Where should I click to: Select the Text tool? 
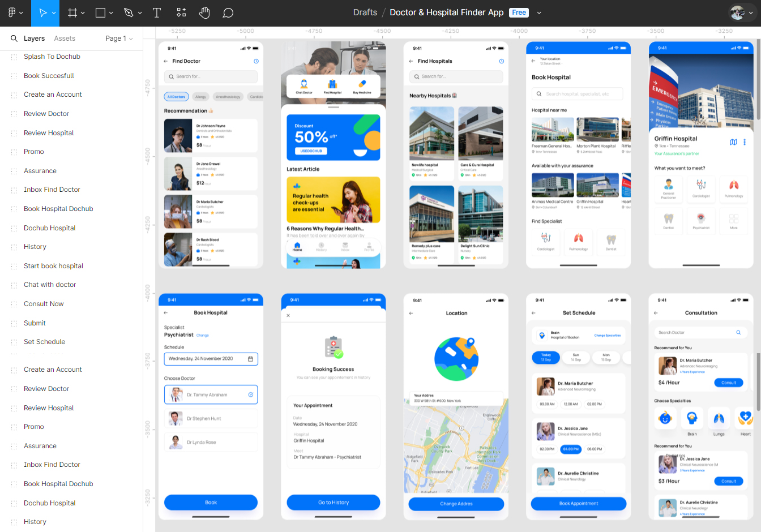[157, 12]
